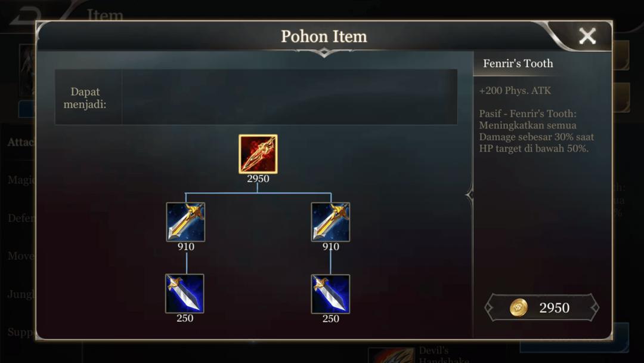The height and width of the screenshot is (363, 644).
Task: Select the Jungle category tab
Action: pos(20,294)
